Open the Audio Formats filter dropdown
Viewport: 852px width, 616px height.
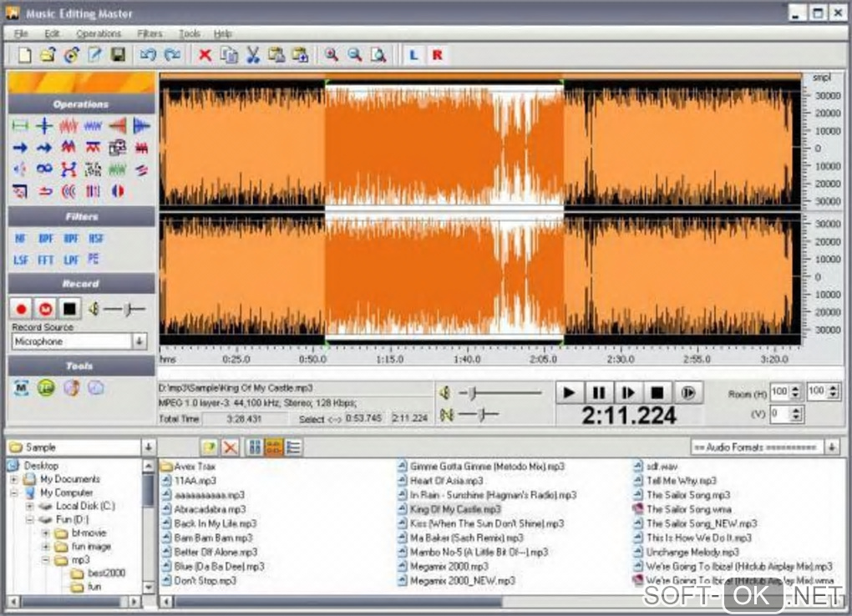[832, 447]
